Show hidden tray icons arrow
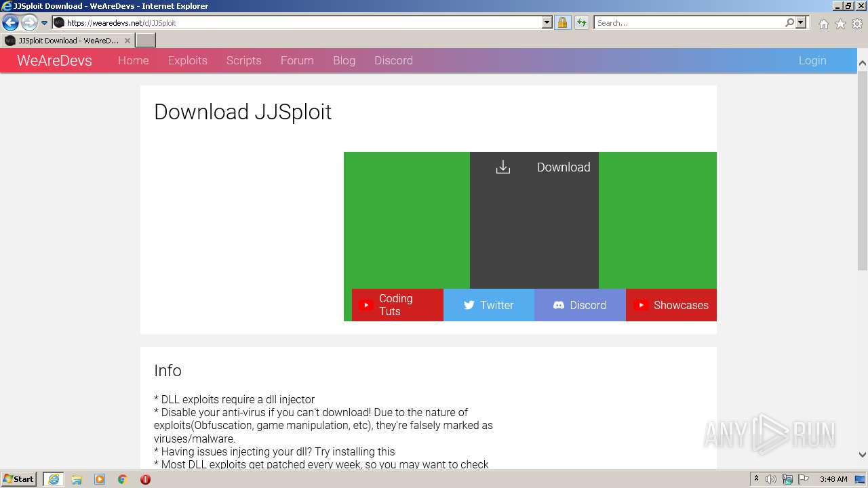868x488 pixels. (x=756, y=479)
